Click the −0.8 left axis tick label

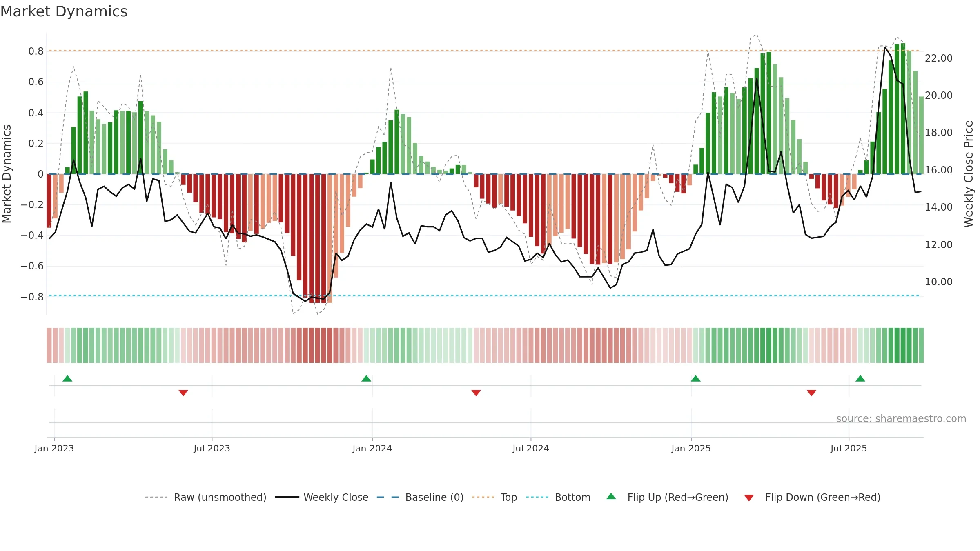(32, 297)
